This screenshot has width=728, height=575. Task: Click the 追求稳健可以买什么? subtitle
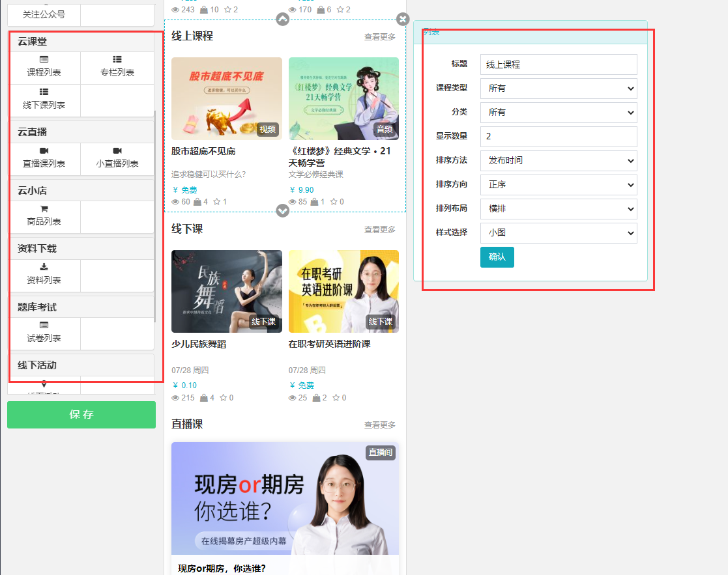(x=209, y=175)
